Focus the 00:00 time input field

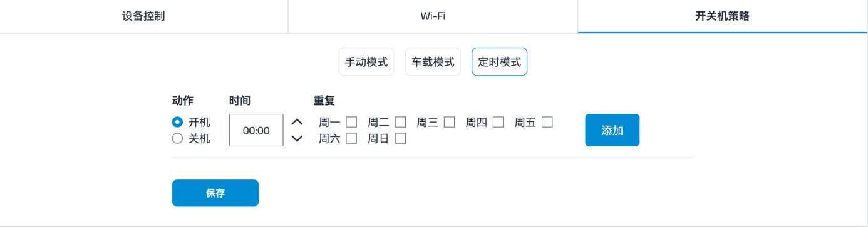click(x=256, y=130)
